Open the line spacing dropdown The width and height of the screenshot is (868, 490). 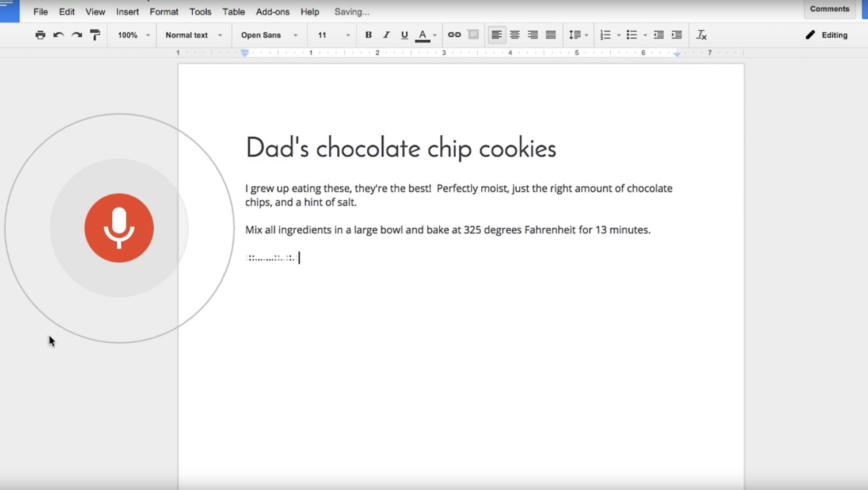click(577, 35)
